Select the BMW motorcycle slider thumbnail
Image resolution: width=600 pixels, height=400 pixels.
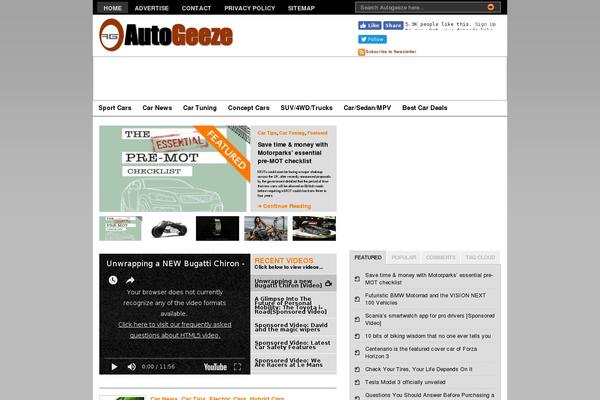coord(169,229)
